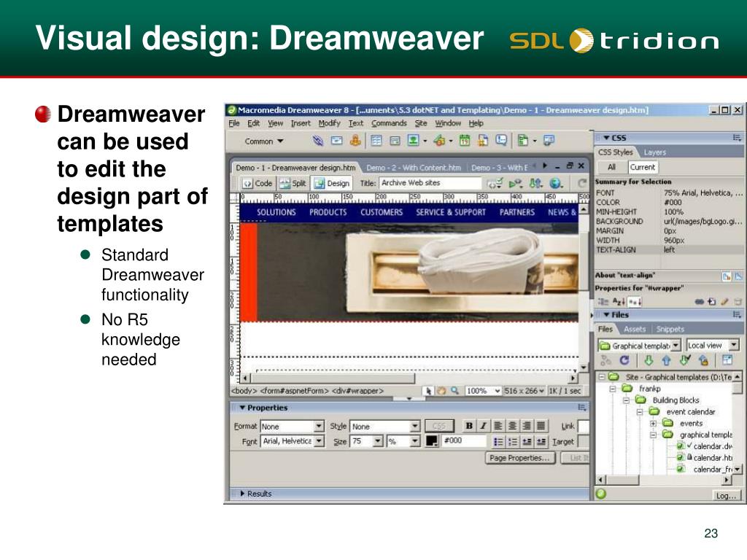
Task: Open Preview in Browser globe icon
Action: 555,183
